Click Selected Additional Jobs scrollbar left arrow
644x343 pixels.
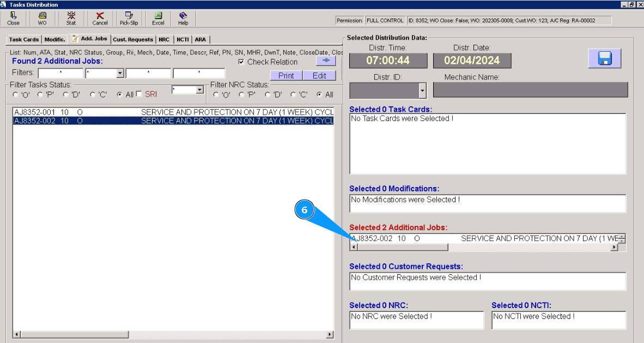click(x=354, y=247)
